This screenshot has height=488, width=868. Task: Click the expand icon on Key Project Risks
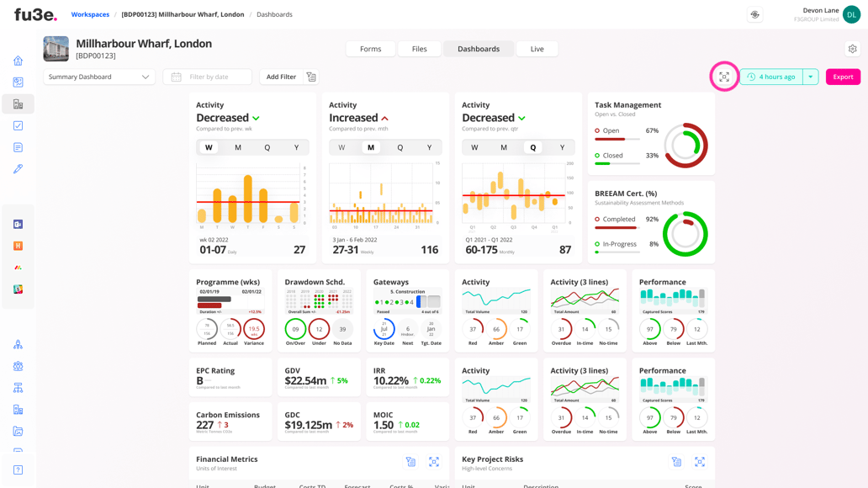[700, 461]
